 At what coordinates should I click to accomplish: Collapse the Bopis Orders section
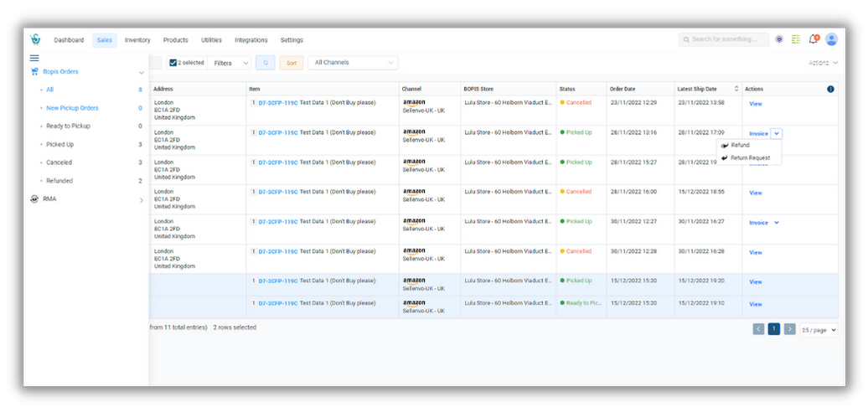pyautogui.click(x=141, y=73)
